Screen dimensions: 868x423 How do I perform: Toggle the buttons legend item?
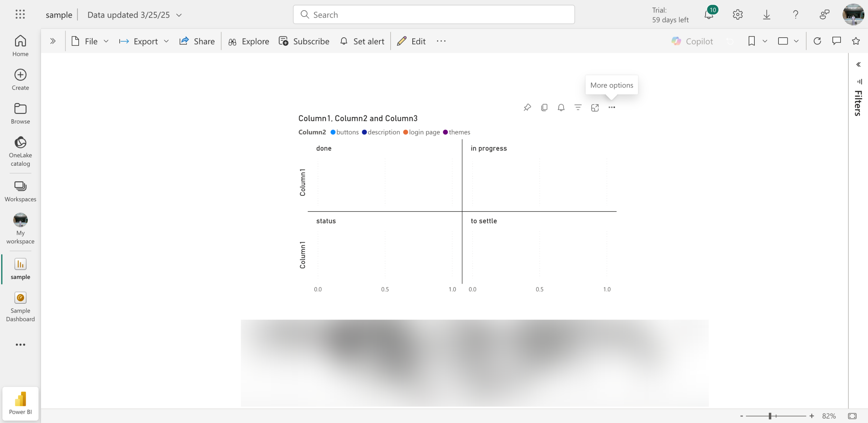pyautogui.click(x=344, y=132)
